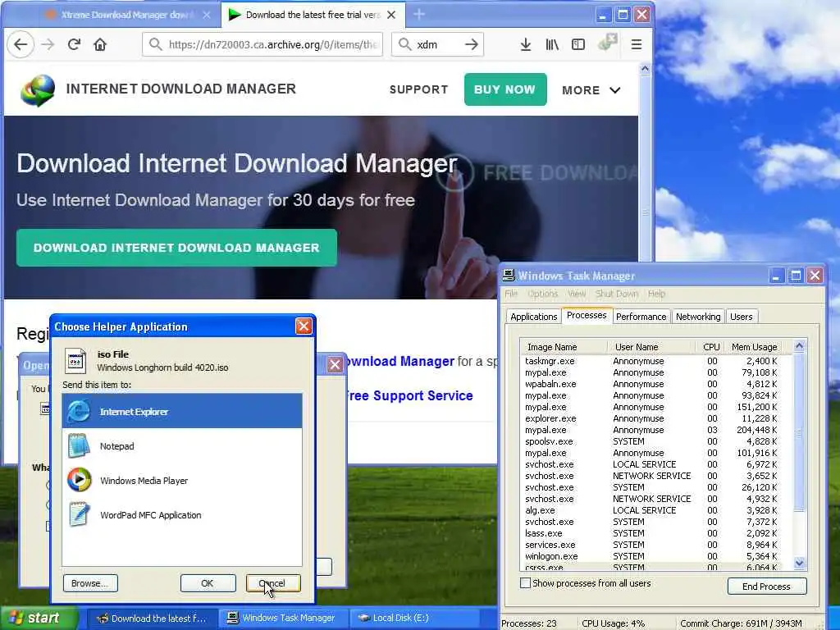
Task: Open the browser home page
Action: pos(100,44)
